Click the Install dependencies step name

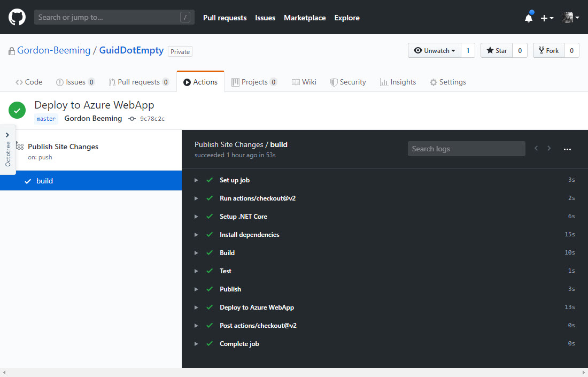coord(250,234)
